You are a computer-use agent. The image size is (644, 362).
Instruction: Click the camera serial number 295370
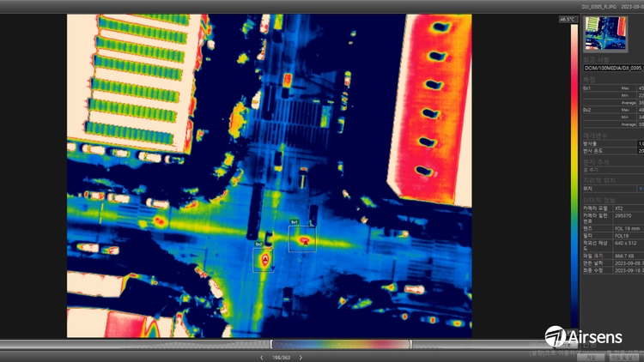[x=623, y=215]
